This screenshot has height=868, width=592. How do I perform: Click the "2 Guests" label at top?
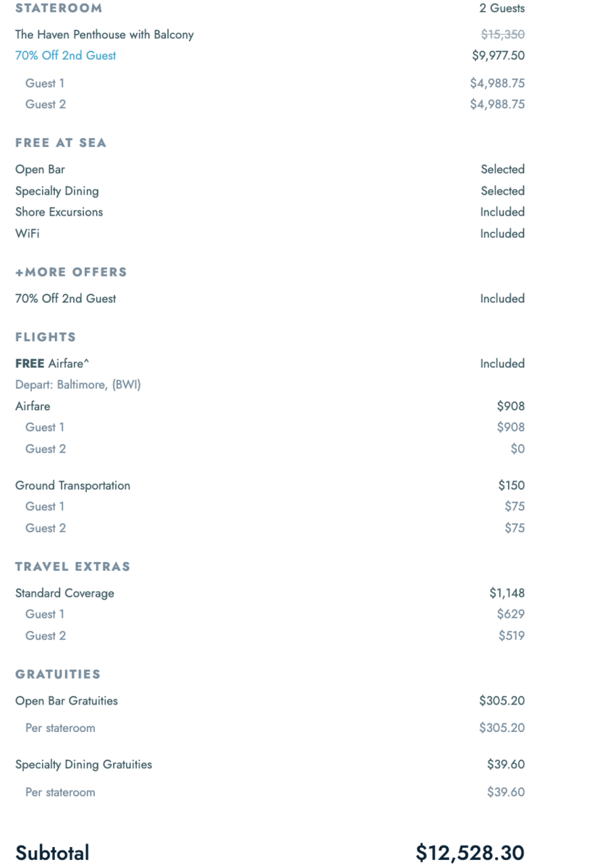tap(502, 9)
